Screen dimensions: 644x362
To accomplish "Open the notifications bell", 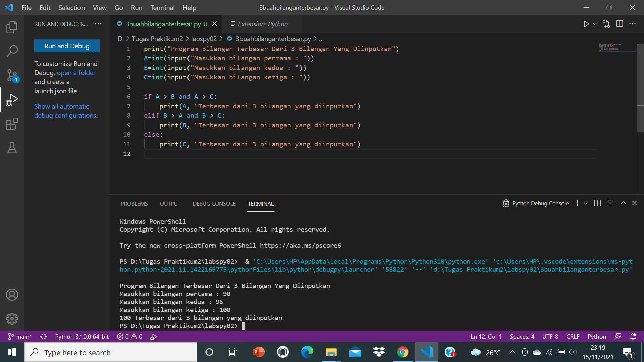I will (x=633, y=336).
